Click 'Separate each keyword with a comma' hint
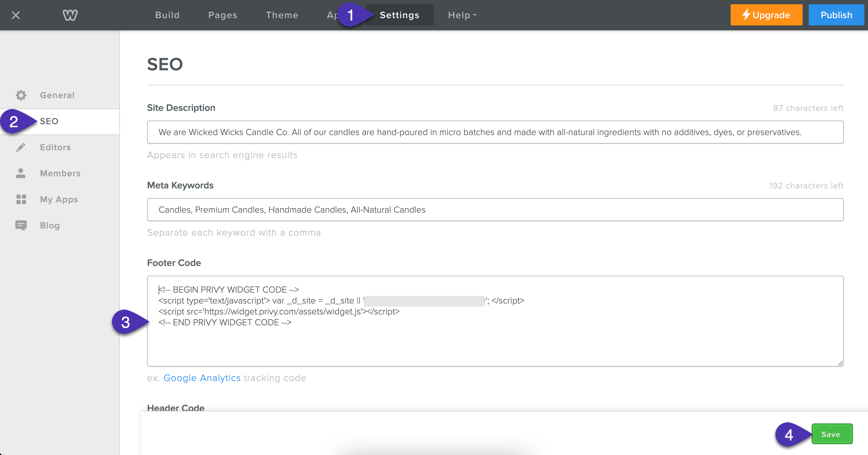This screenshot has width=868, height=455. (234, 233)
